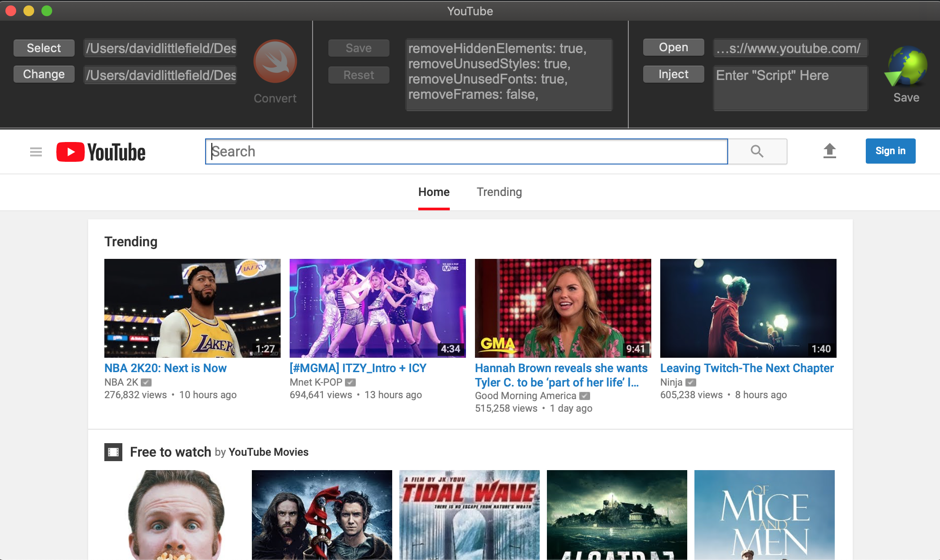Open the Alcatraz island movie poster
The image size is (940, 560).
tap(617, 515)
